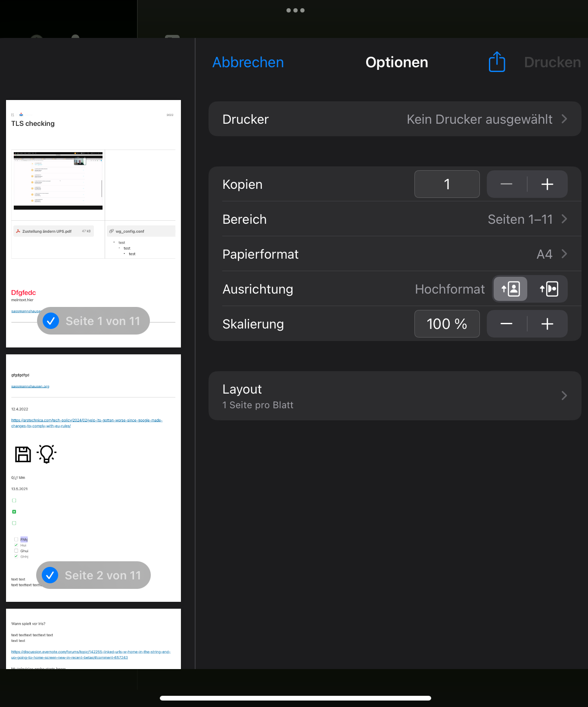Decrease Kopien with minus button
Viewport: 588px width, 707px height.
pyautogui.click(x=507, y=184)
